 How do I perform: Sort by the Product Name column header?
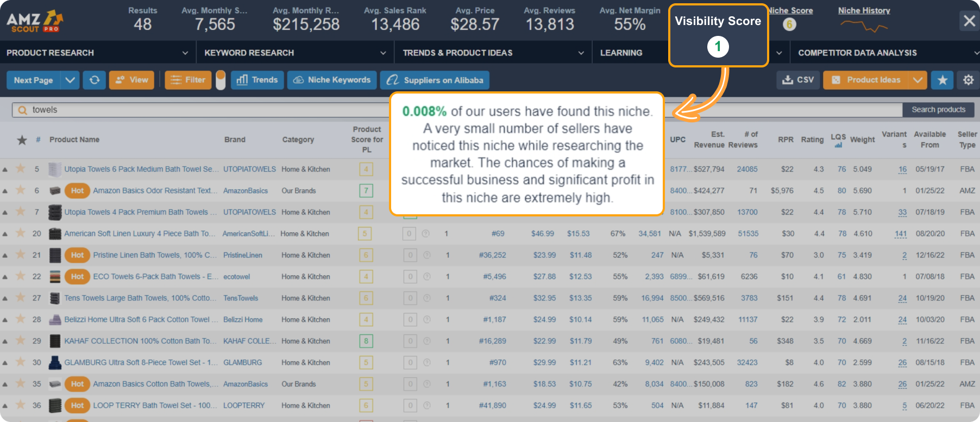point(74,140)
